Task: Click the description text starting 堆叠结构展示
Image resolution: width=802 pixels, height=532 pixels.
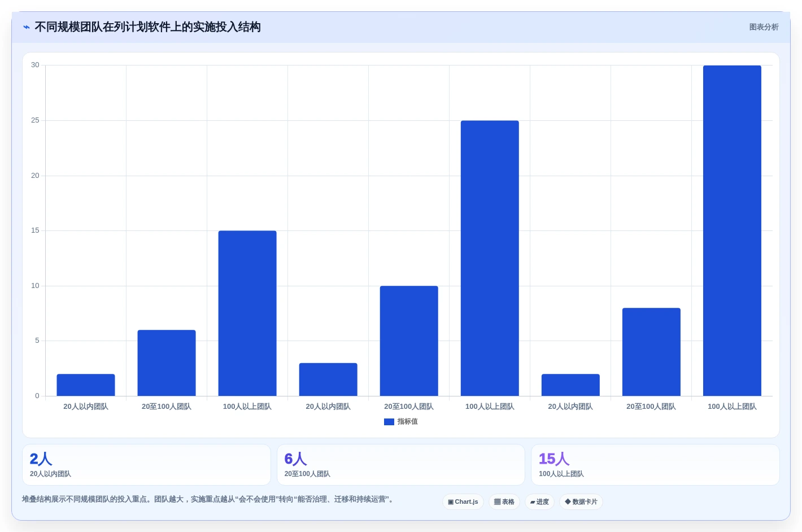Action: [208, 499]
